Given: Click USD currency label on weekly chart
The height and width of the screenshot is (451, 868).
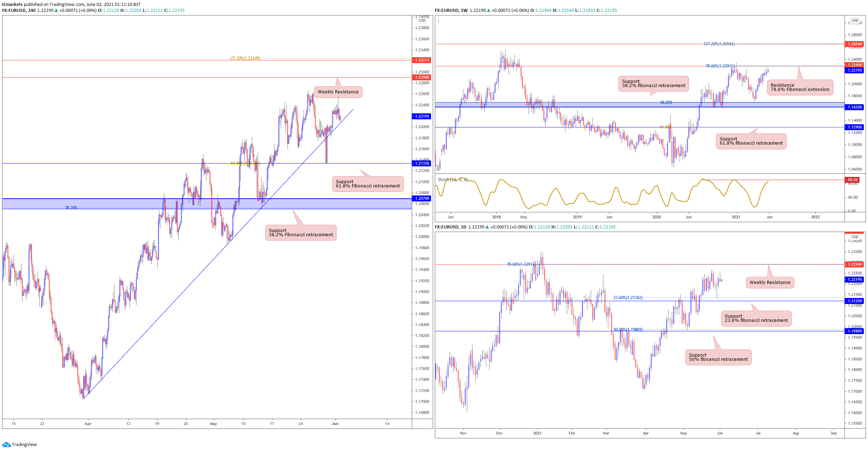Looking at the screenshot, I should [x=855, y=21].
